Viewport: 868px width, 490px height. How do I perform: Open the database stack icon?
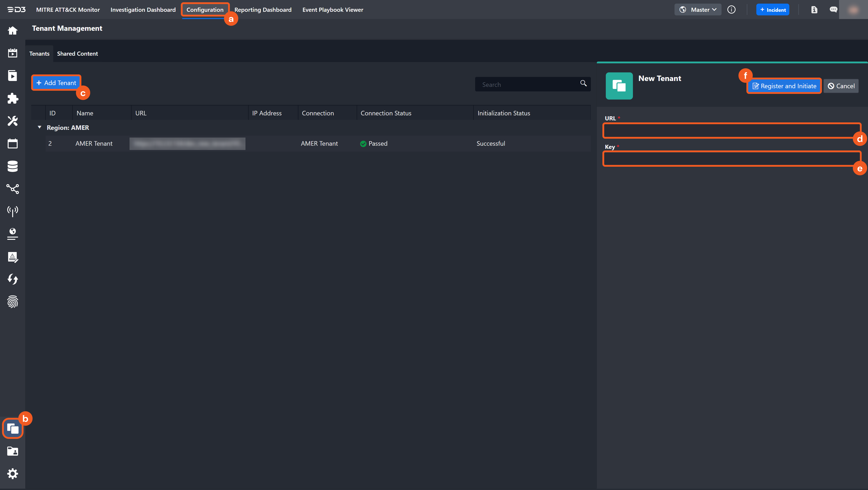[12, 166]
